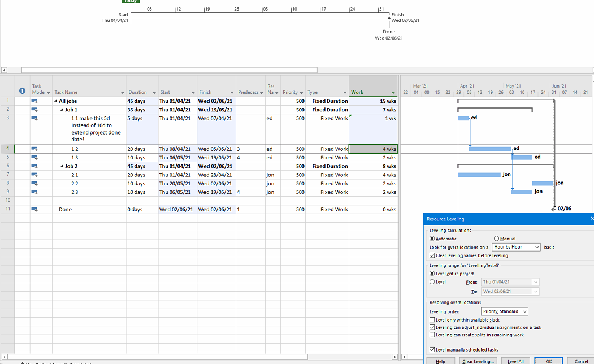
Task: Click 'Thu 20/05/21' start cell in row 8
Action: tap(177, 184)
